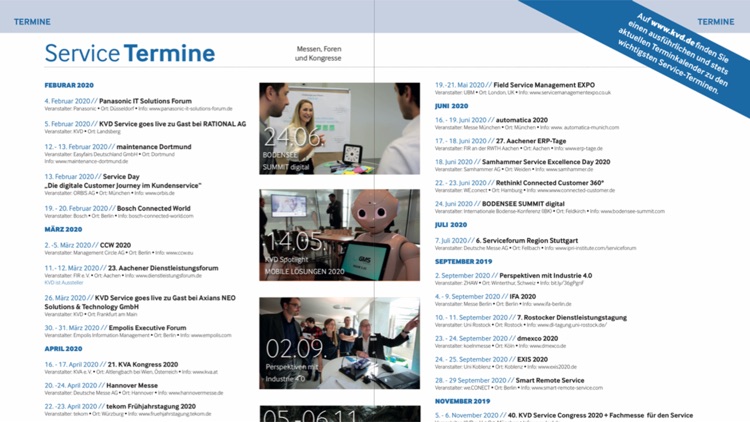This screenshot has width=750, height=422.
Task: Open the BODENSEE SUMMIT digital 24.06 thumbnail
Action: click(340, 128)
